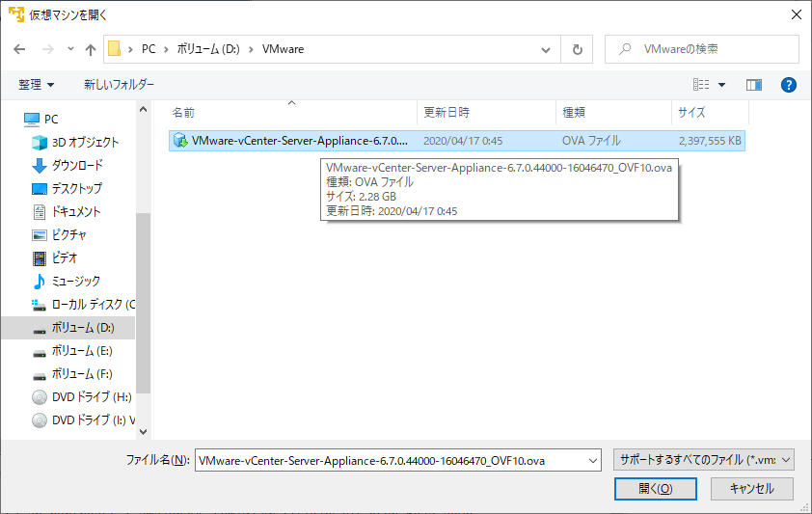The image size is (812, 514).
Task: Open デスクトップ in sidebar
Action: 77,188
